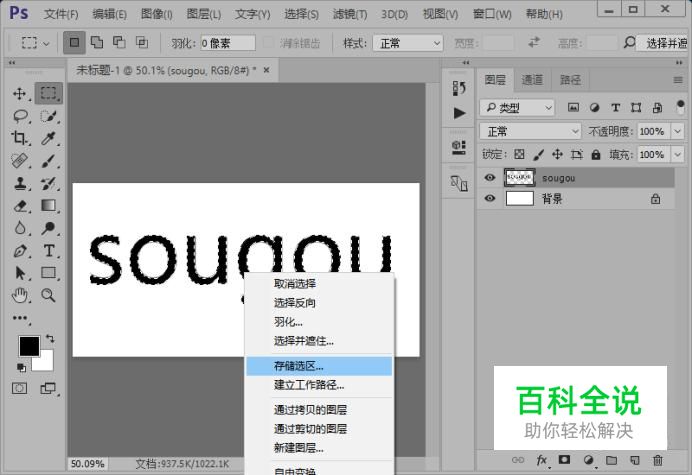Toggle Quick Mask mode
The width and height of the screenshot is (692, 475).
click(x=19, y=388)
